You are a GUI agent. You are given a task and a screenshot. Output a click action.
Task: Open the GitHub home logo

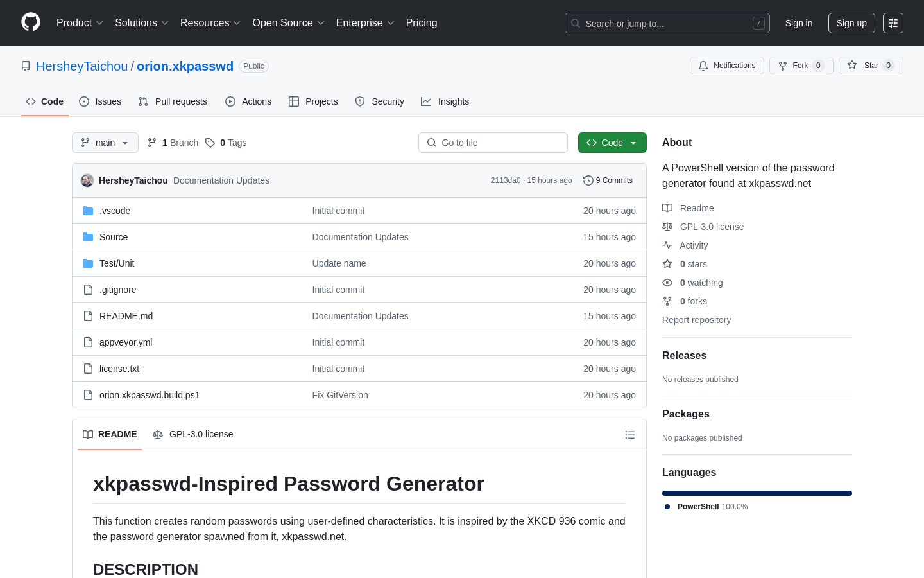click(31, 22)
